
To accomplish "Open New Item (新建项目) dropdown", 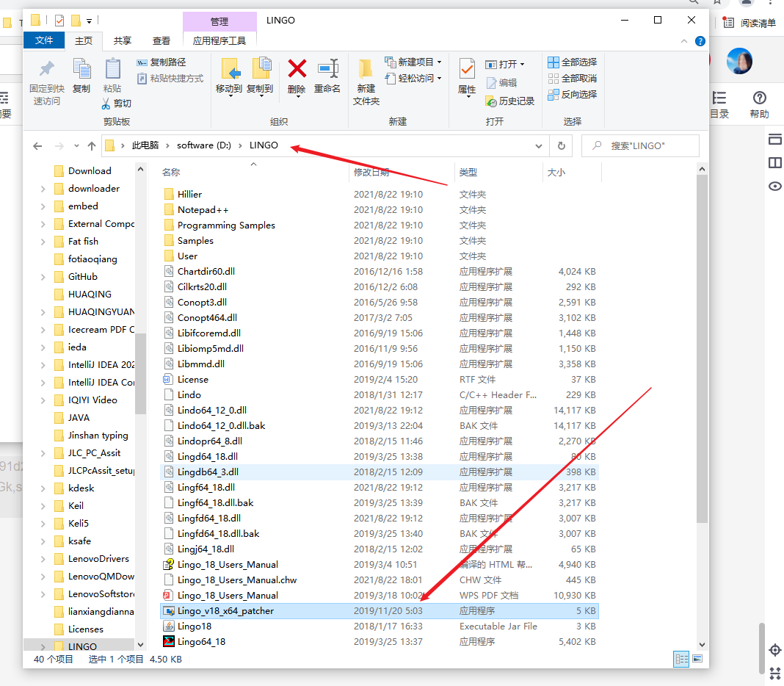I will click(x=413, y=62).
